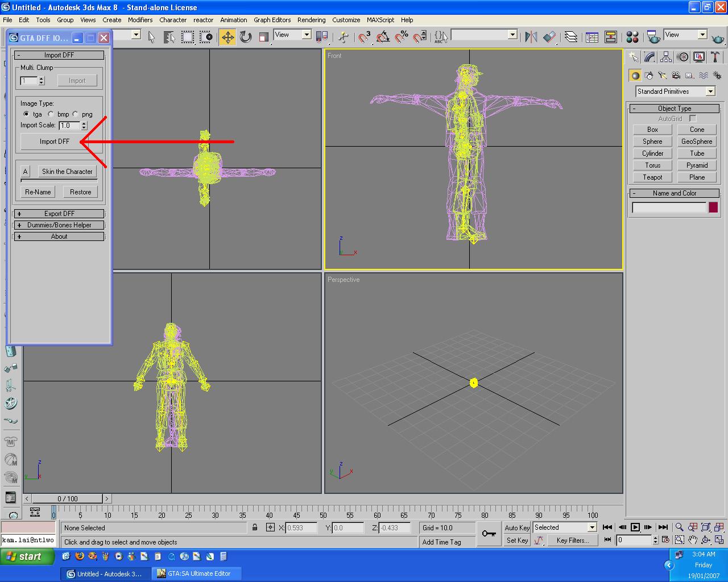Viewport: 728px width, 582px height.
Task: Click the Play Animation button
Action: (x=635, y=527)
